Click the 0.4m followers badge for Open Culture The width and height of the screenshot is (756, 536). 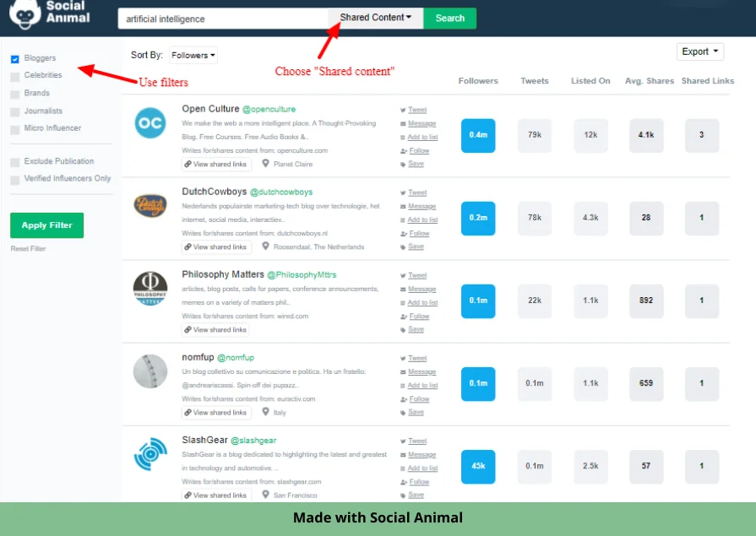point(478,135)
